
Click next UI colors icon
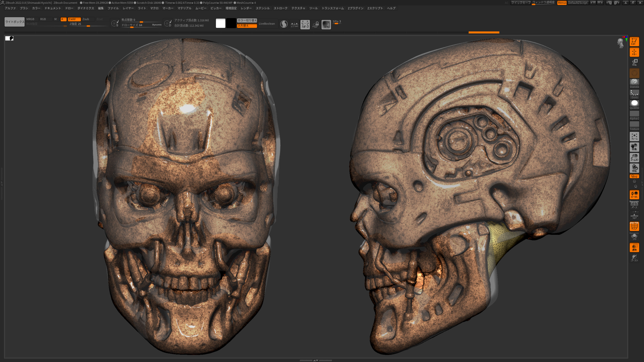pyautogui.click(x=616, y=3)
